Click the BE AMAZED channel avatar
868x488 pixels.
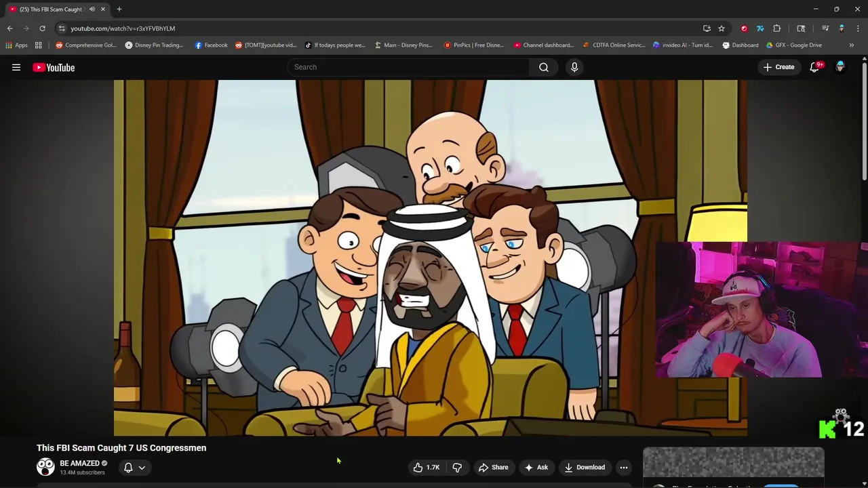pos(45,467)
